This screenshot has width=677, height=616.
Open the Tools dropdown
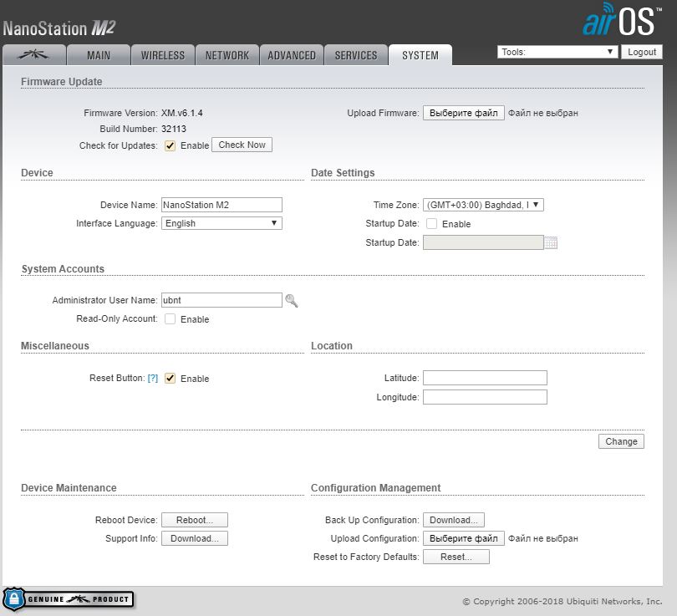(557, 52)
